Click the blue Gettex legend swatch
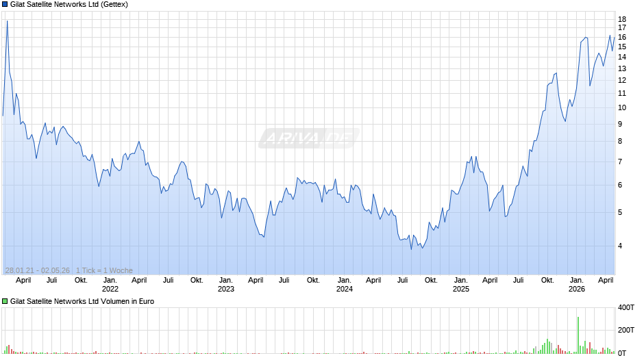 (5, 5)
